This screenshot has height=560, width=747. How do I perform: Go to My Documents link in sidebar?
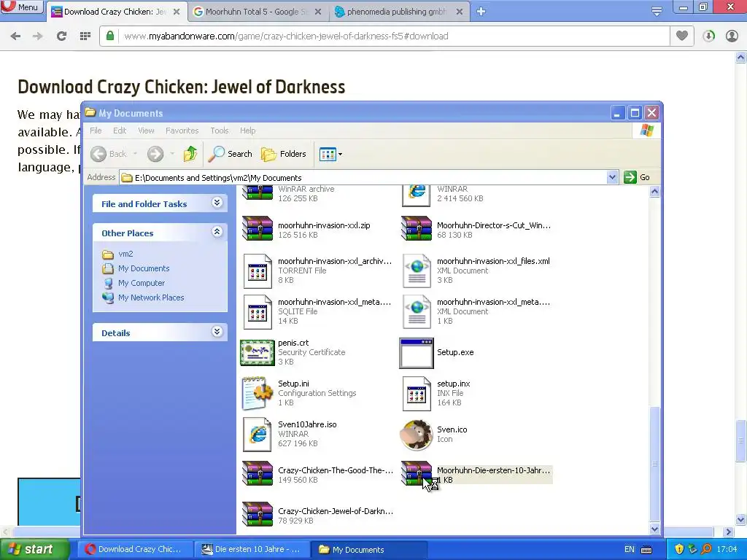click(144, 268)
